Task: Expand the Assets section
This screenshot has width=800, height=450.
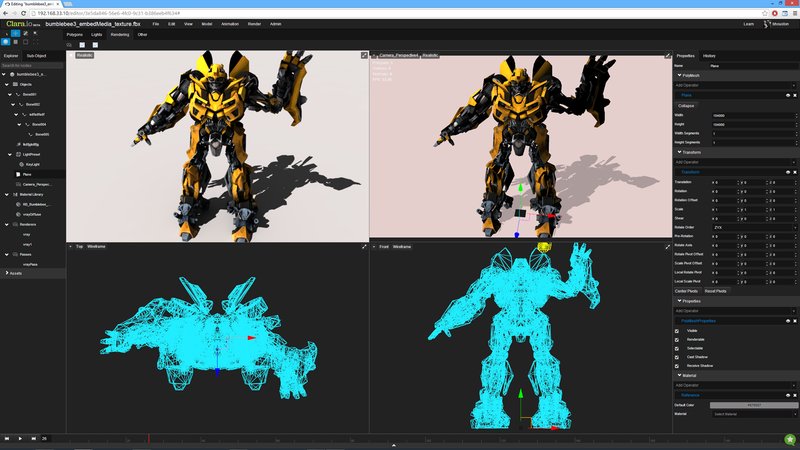Action: [7, 273]
